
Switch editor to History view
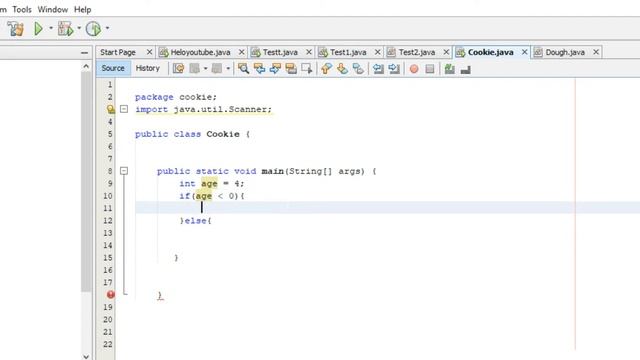tap(148, 68)
